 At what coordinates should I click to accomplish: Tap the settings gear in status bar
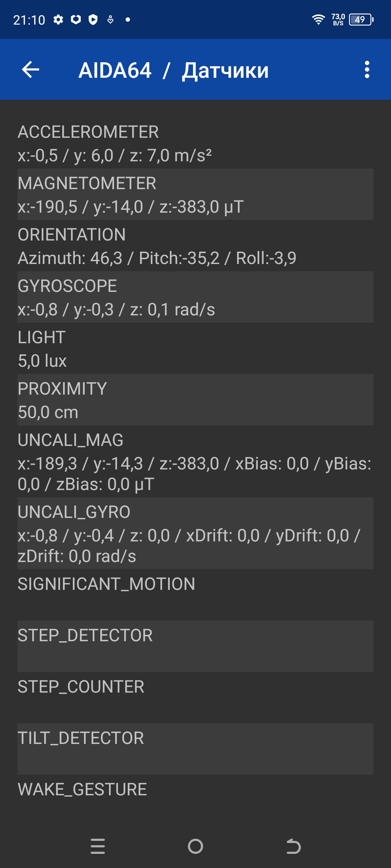[58, 20]
